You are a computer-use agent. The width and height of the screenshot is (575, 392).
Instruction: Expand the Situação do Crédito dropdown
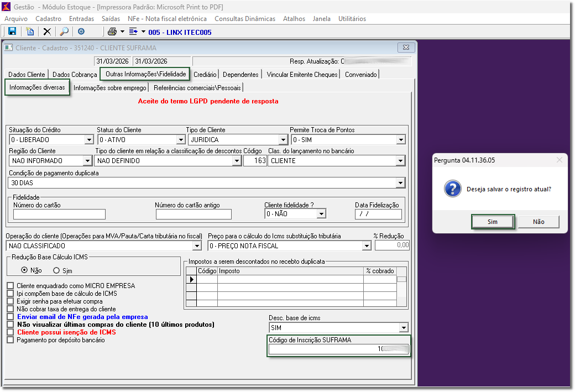[x=88, y=140]
